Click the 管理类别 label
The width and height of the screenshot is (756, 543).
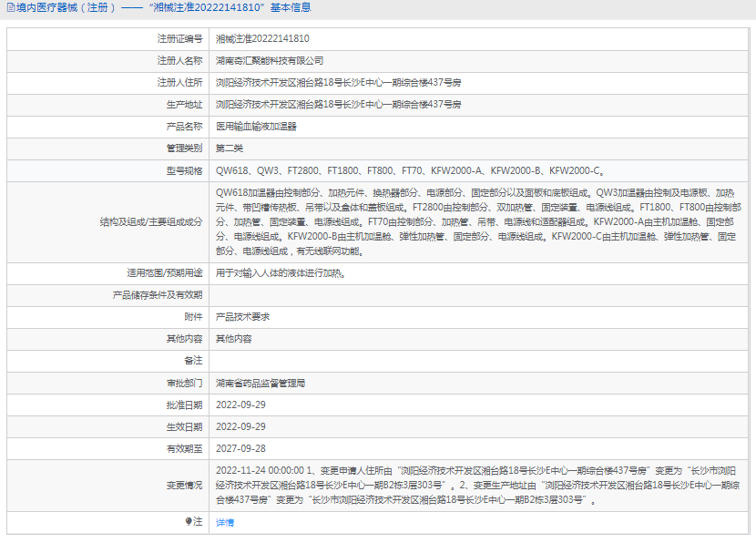pyautogui.click(x=185, y=149)
